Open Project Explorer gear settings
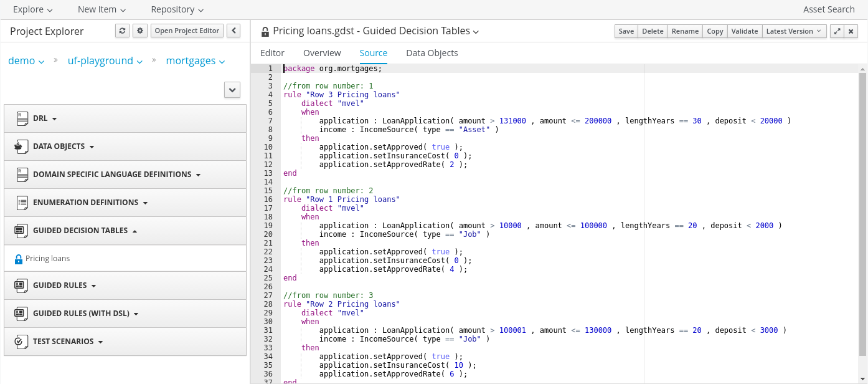The image size is (868, 384). (x=140, y=31)
